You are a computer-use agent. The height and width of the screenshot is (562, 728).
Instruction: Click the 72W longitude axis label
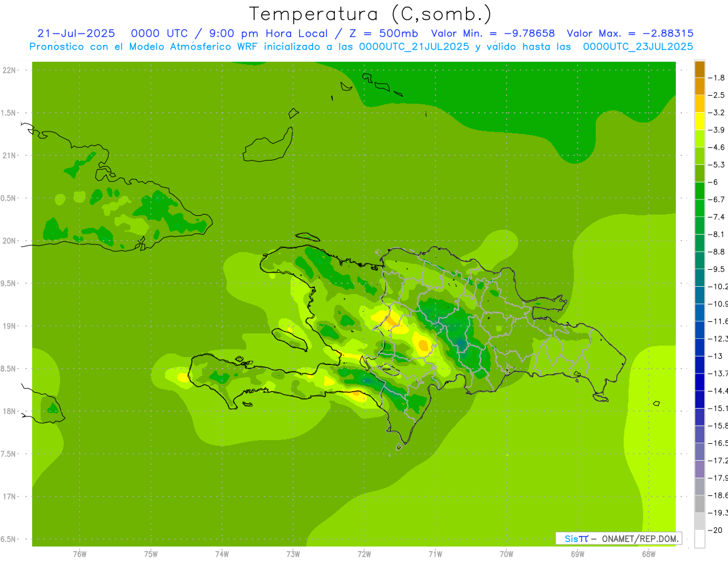click(x=364, y=554)
